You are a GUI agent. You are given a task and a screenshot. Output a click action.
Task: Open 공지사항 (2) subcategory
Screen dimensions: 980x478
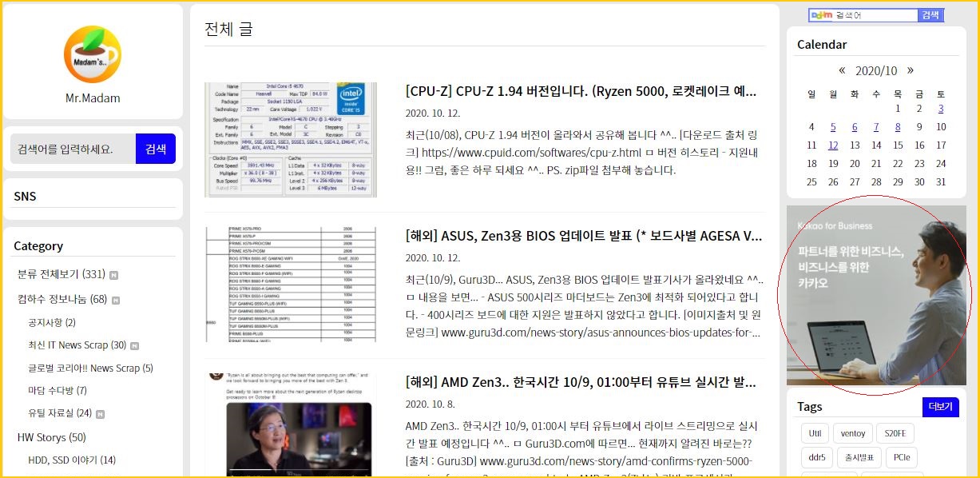pyautogui.click(x=52, y=323)
